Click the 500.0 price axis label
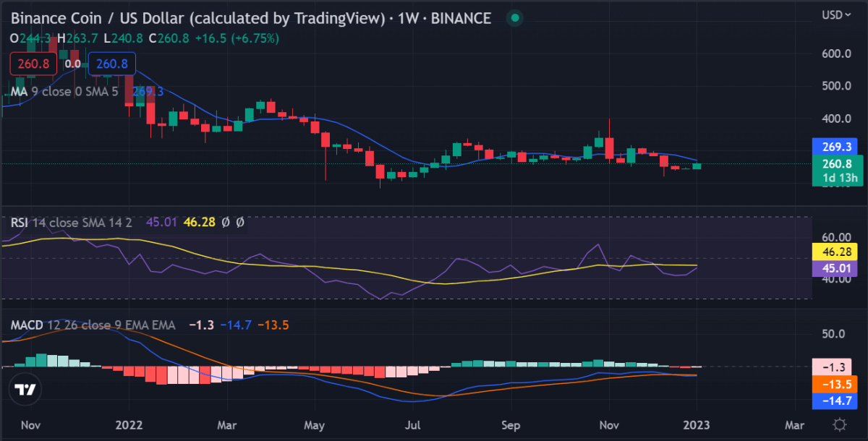This screenshot has width=868, height=441. pyautogui.click(x=835, y=85)
